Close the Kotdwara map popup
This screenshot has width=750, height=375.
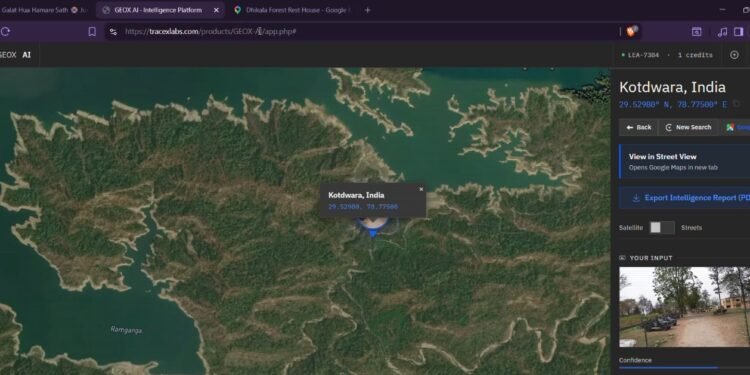click(x=421, y=189)
